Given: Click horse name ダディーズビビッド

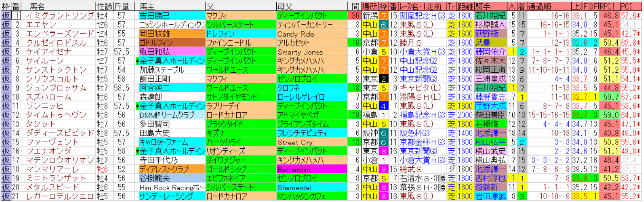Looking at the screenshot, I should pos(60,133).
